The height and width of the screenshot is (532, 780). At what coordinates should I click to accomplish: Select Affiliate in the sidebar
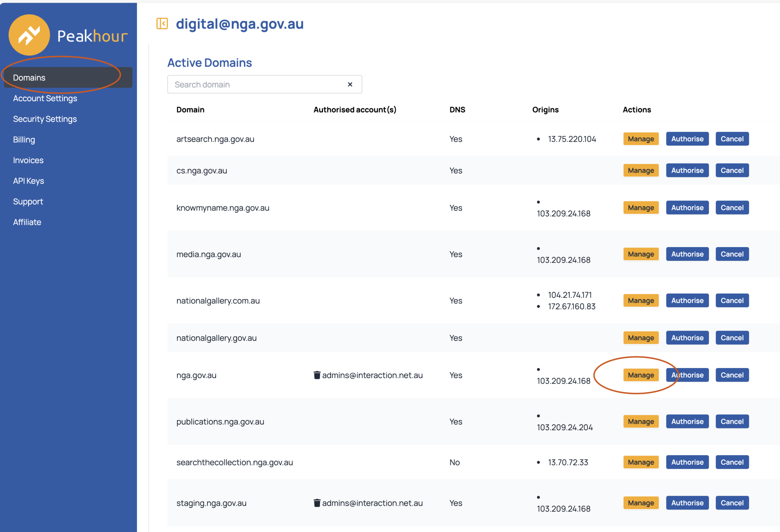[x=27, y=222]
